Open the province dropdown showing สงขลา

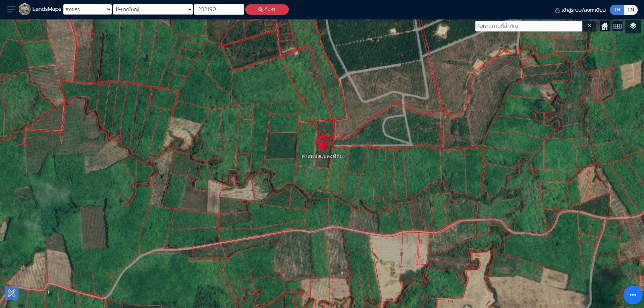pyautogui.click(x=87, y=9)
